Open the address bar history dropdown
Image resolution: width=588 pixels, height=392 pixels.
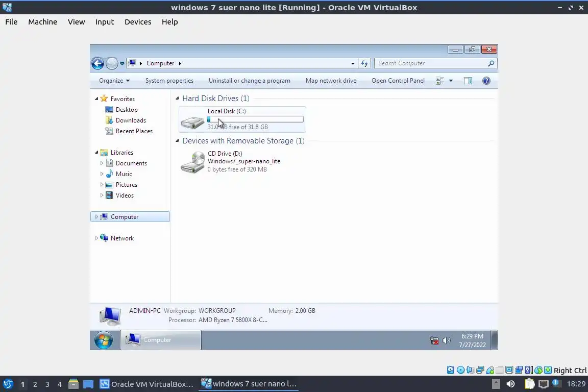click(x=353, y=64)
